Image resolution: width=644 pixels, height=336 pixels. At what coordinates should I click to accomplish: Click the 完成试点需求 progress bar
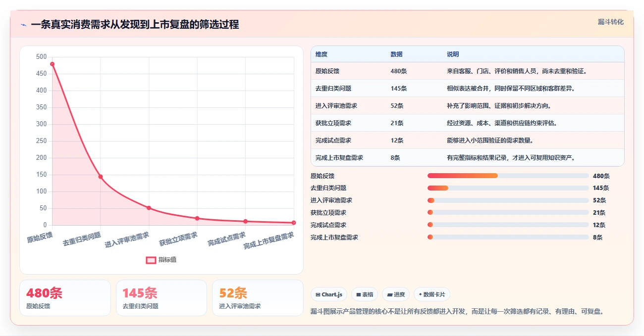(508, 225)
